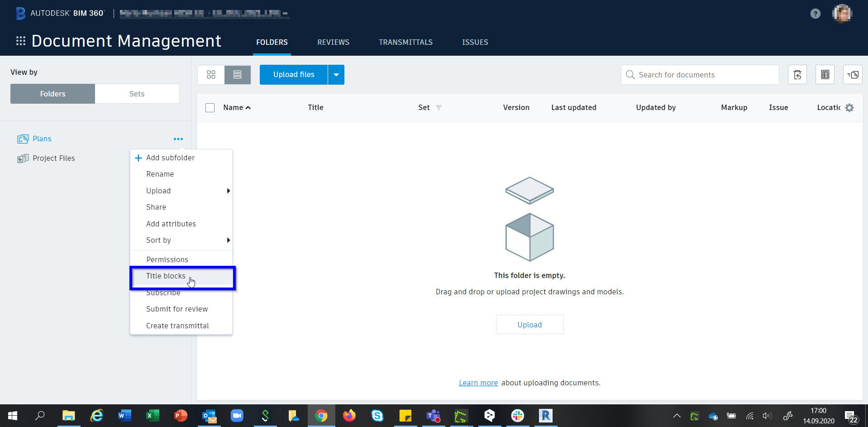This screenshot has height=427, width=868.
Task: Switch to thumbnail grid view
Action: click(211, 75)
